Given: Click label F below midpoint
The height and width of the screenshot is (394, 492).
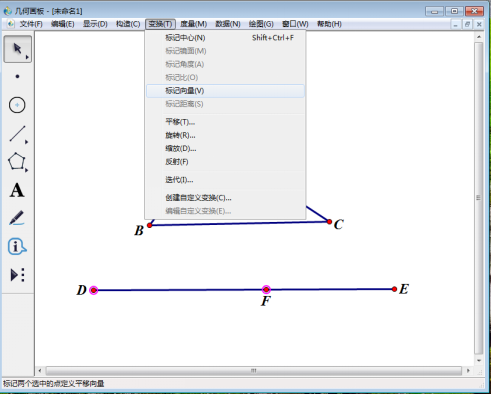Looking at the screenshot, I should [266, 301].
